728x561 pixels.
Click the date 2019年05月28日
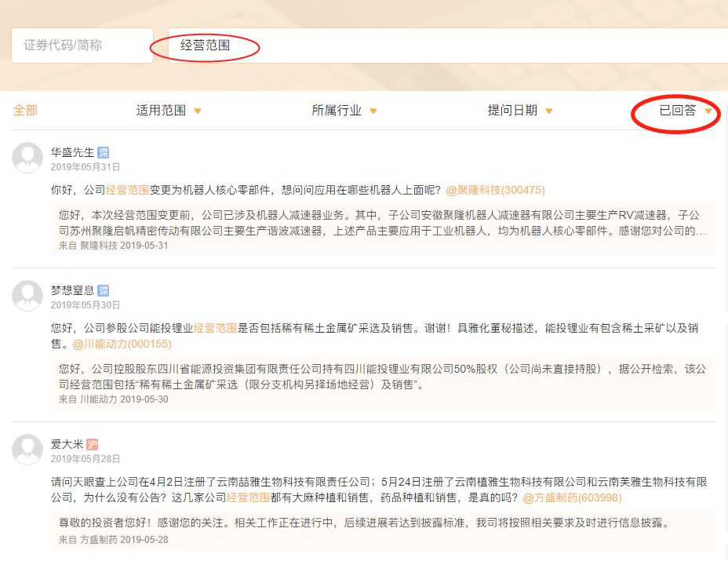[x=86, y=458]
